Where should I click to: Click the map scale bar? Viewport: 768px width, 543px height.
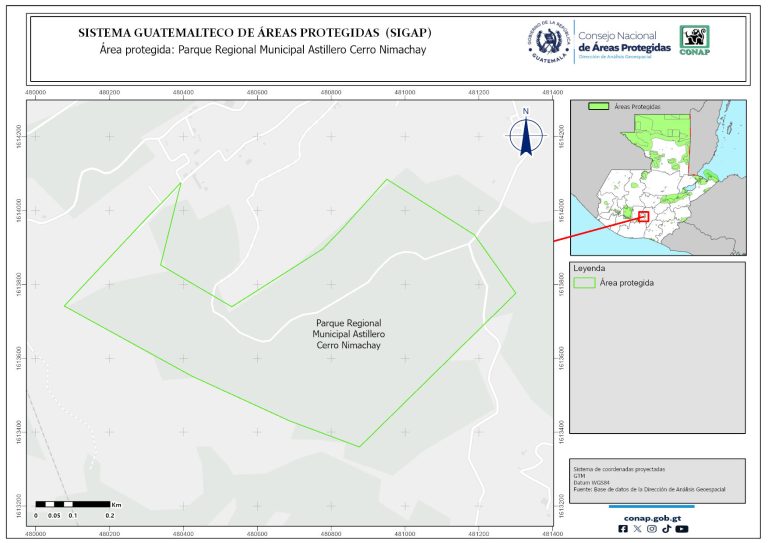click(73, 504)
